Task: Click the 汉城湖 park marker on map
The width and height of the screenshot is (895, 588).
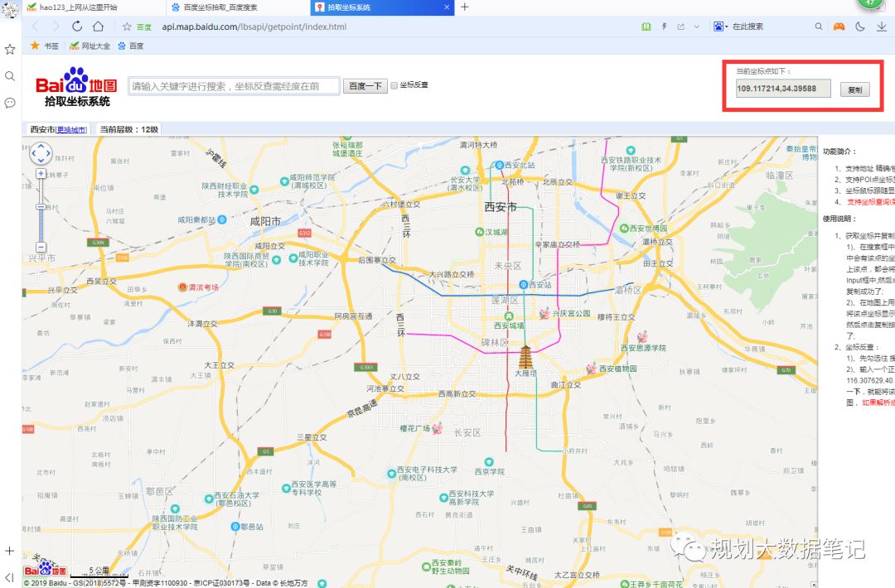Action: click(480, 232)
